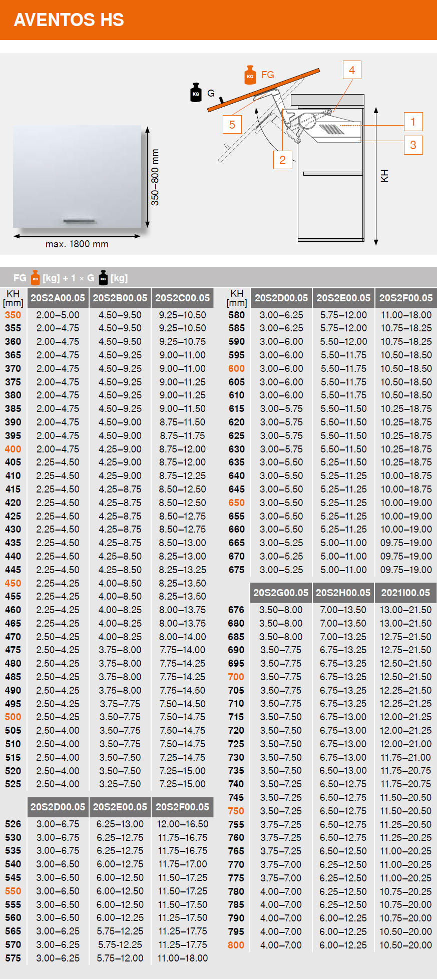Click the 8.00–14.00 value in row 470
Viewport: 437px width, 980px height.
pyautogui.click(x=183, y=637)
